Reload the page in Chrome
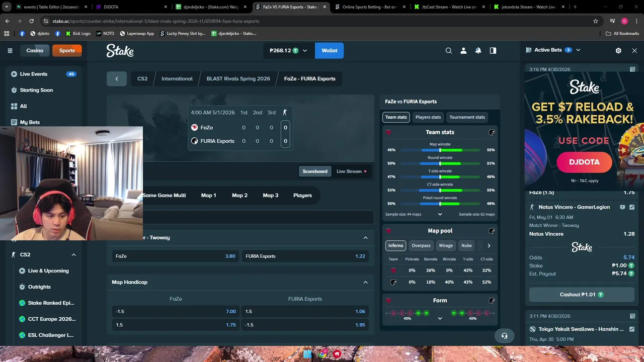Image resolution: width=644 pixels, height=362 pixels. [x=31, y=21]
